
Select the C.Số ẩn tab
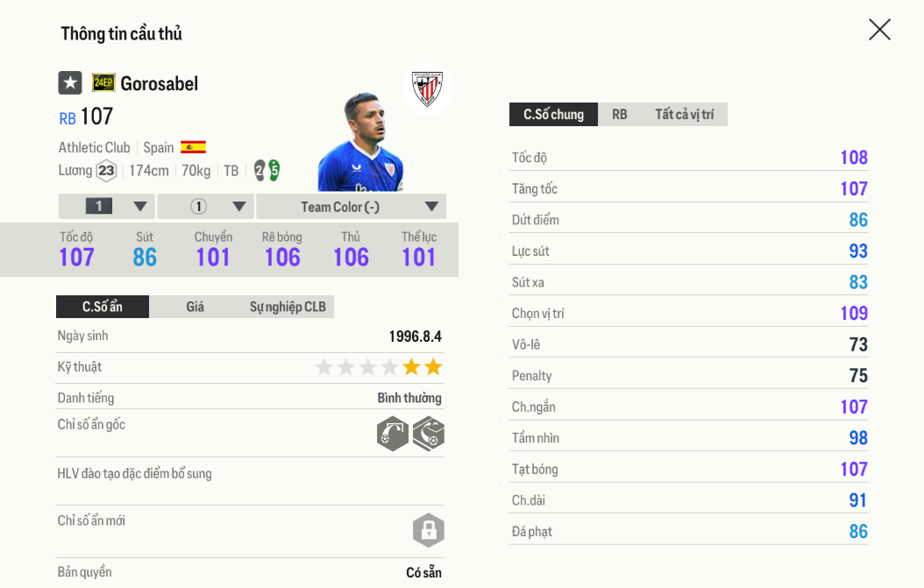pyautogui.click(x=103, y=307)
